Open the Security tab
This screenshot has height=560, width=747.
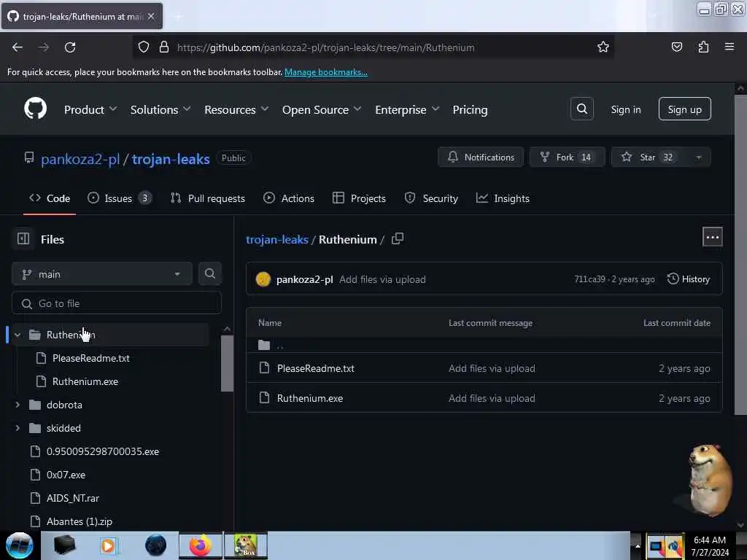tap(431, 198)
